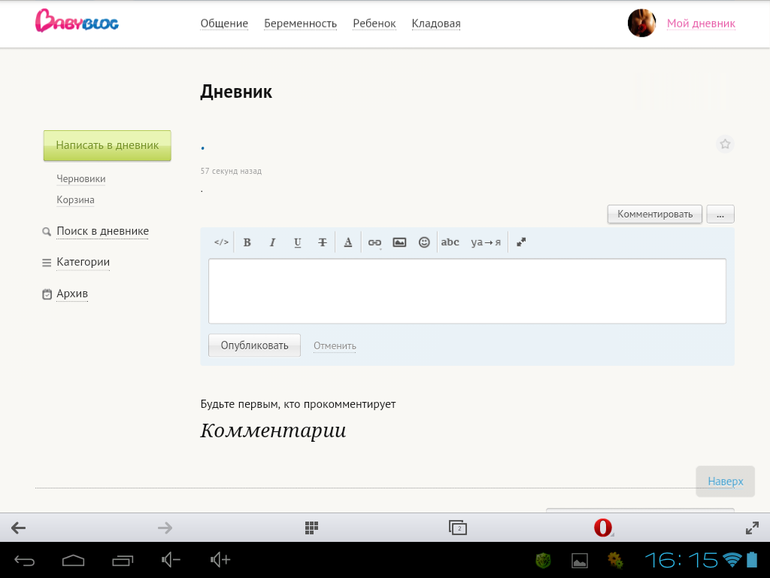Open the 16:15 clock status area
This screenshot has width=770, height=578.
click(x=682, y=560)
